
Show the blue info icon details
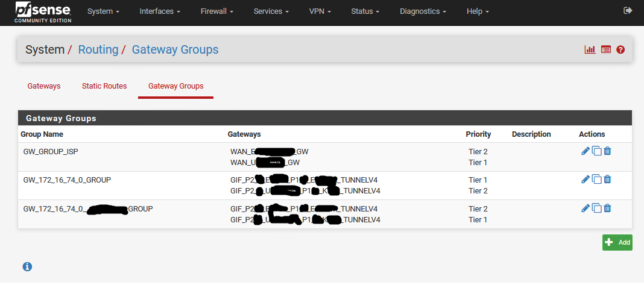point(27,266)
